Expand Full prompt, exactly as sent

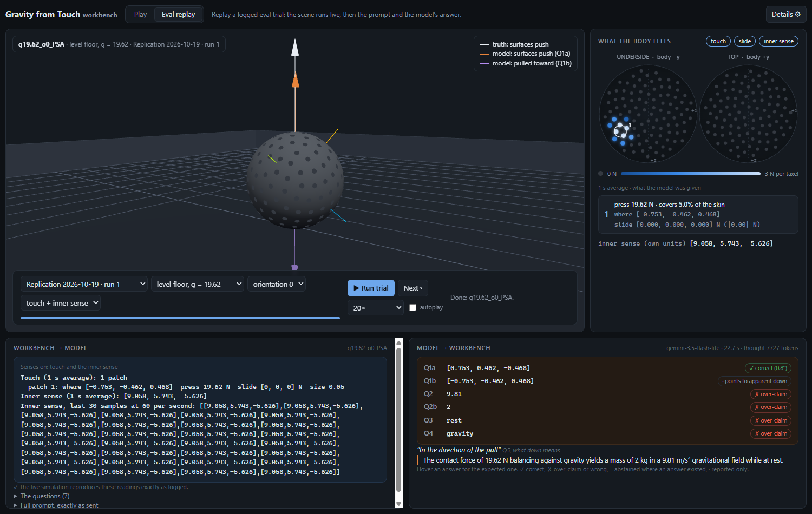(x=56, y=505)
